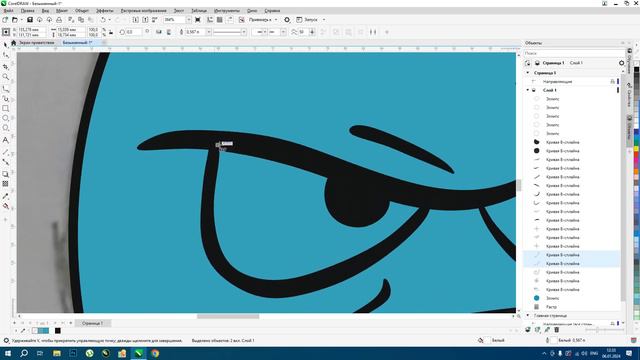Open Chrome from the taskbar
The height and width of the screenshot is (360, 640).
click(x=155, y=353)
